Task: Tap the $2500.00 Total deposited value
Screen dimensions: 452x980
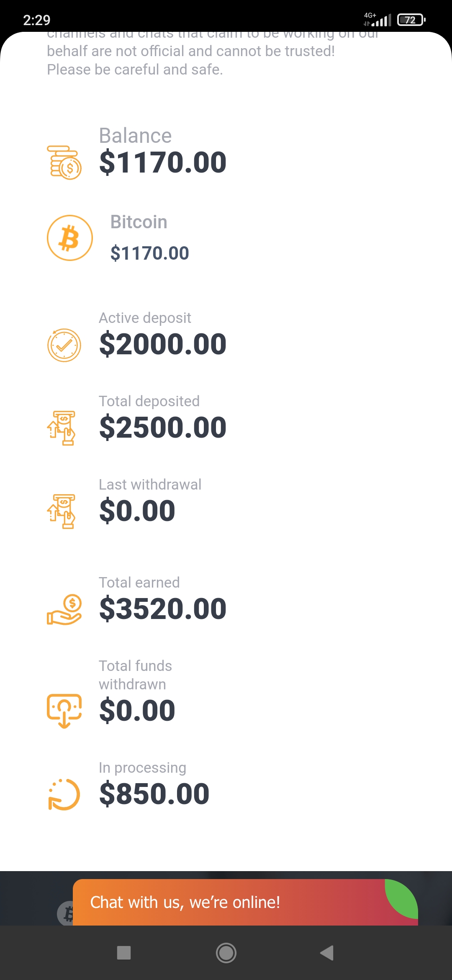Action: [163, 428]
